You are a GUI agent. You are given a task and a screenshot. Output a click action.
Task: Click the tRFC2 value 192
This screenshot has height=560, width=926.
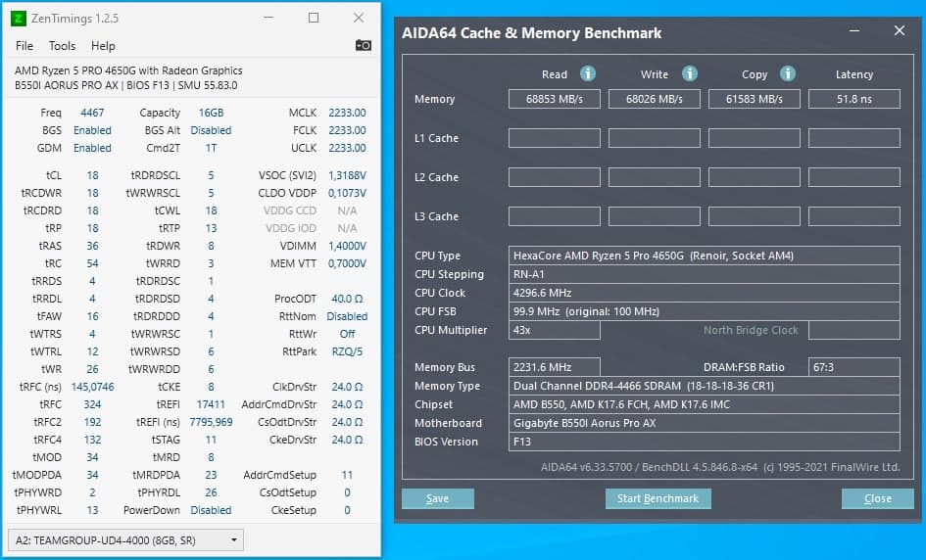point(93,423)
